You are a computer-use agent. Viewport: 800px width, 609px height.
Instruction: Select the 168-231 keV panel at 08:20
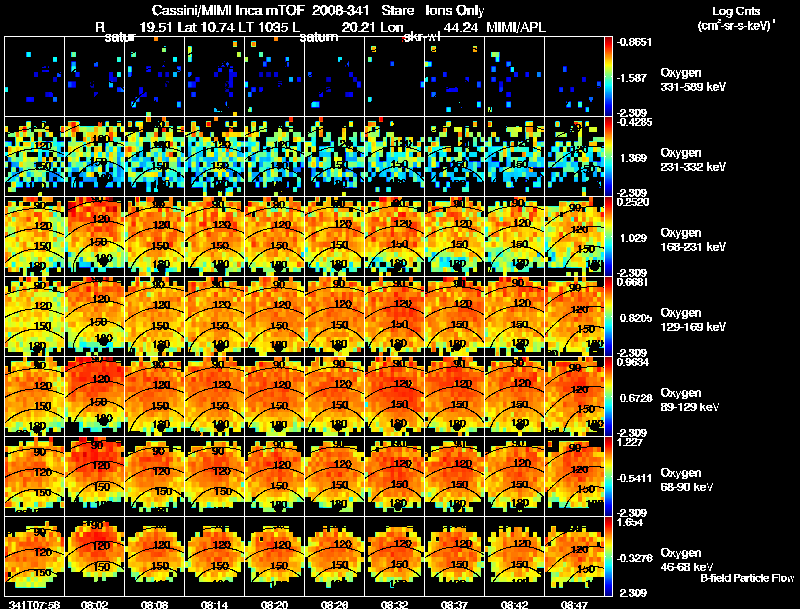(274, 237)
